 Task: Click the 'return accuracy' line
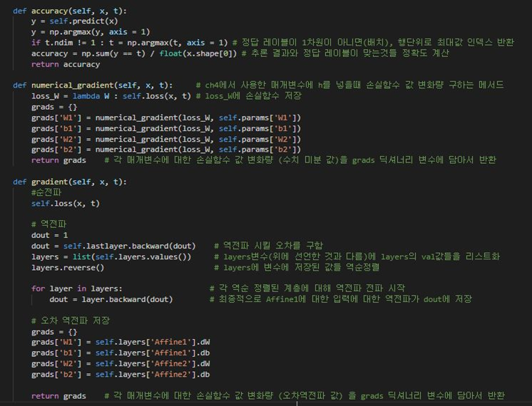click(66, 64)
